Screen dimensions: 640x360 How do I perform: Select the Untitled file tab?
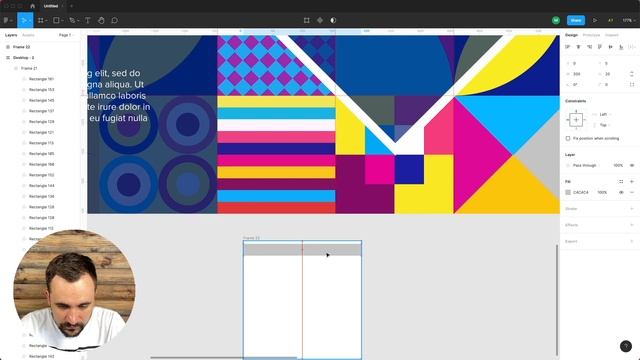click(51, 6)
